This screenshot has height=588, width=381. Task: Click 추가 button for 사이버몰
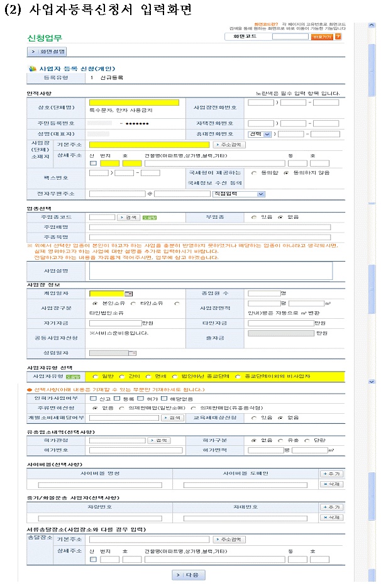[331, 474]
